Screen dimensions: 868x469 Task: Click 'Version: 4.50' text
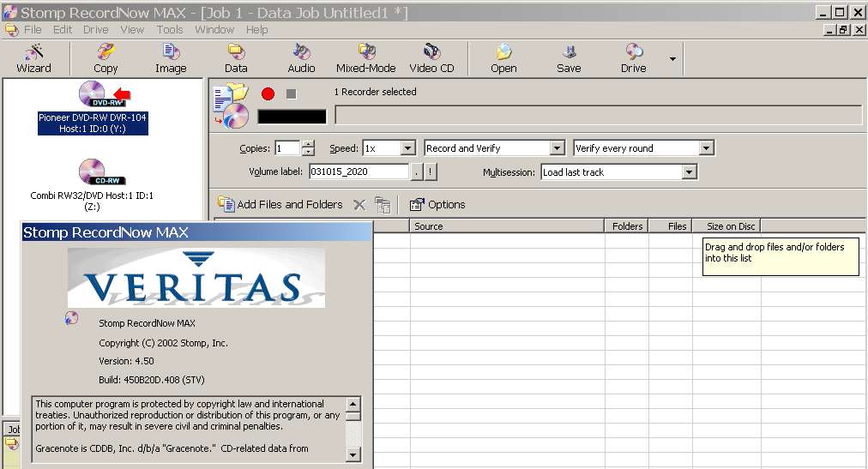pos(126,361)
